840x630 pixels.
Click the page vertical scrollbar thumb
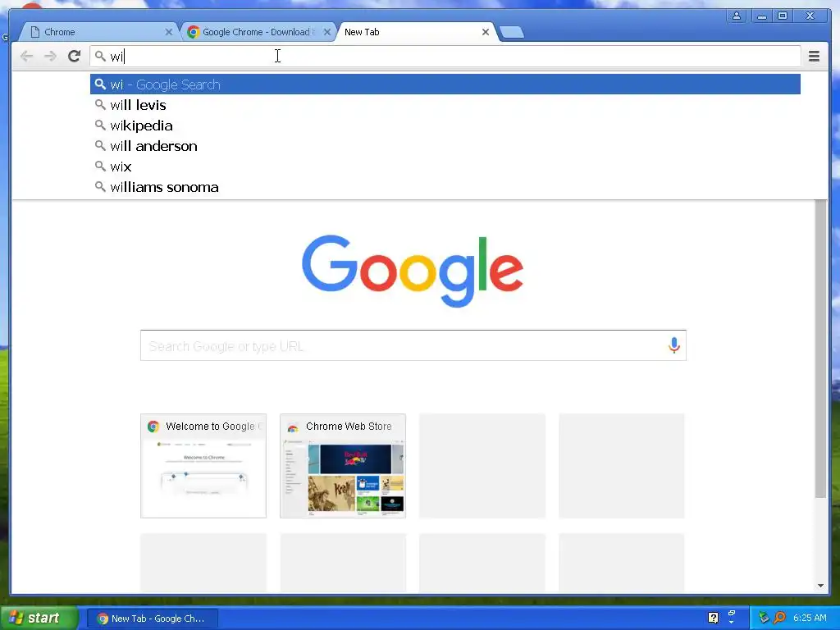(x=820, y=348)
